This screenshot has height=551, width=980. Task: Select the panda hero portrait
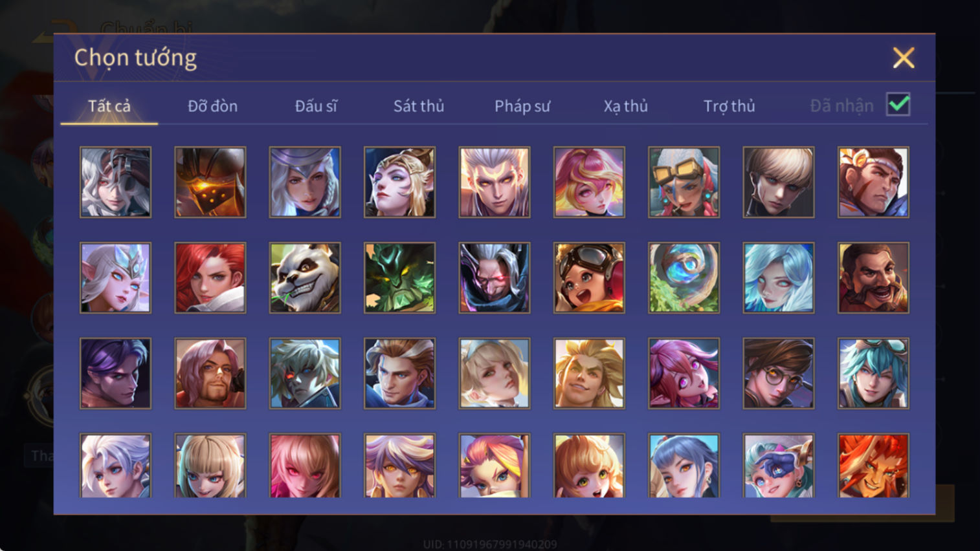(x=305, y=278)
